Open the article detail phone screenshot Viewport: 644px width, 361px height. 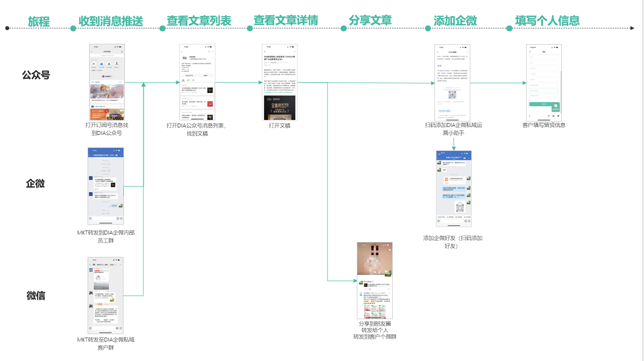click(280, 82)
